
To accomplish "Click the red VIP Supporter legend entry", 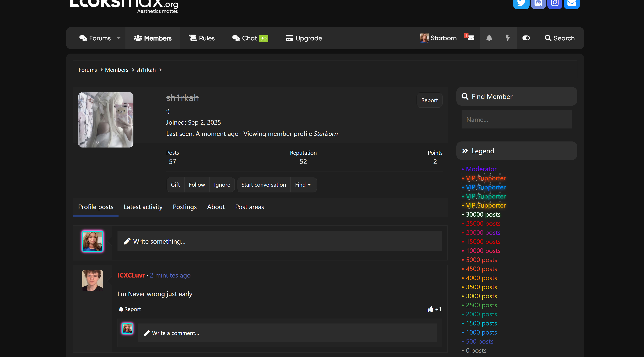I will [x=486, y=178].
